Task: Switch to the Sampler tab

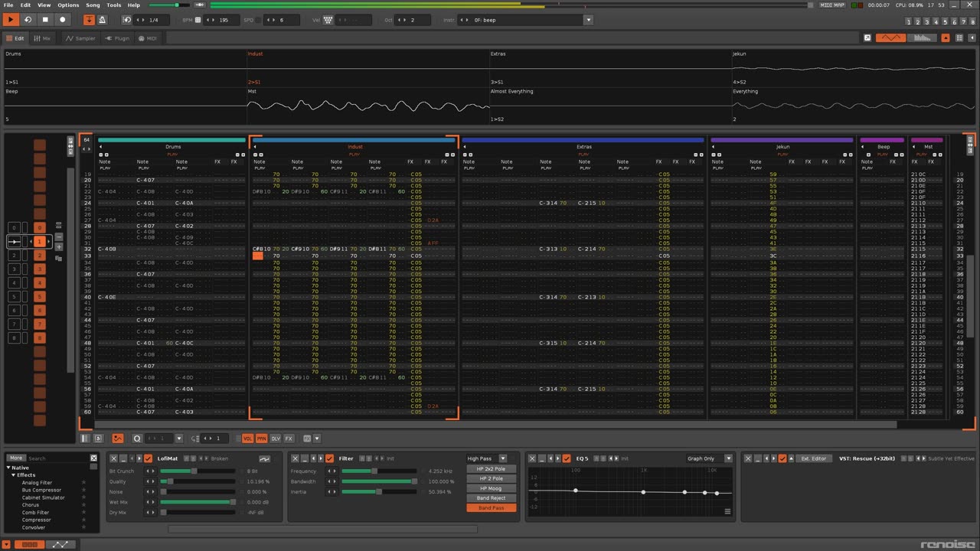Action: (81, 37)
